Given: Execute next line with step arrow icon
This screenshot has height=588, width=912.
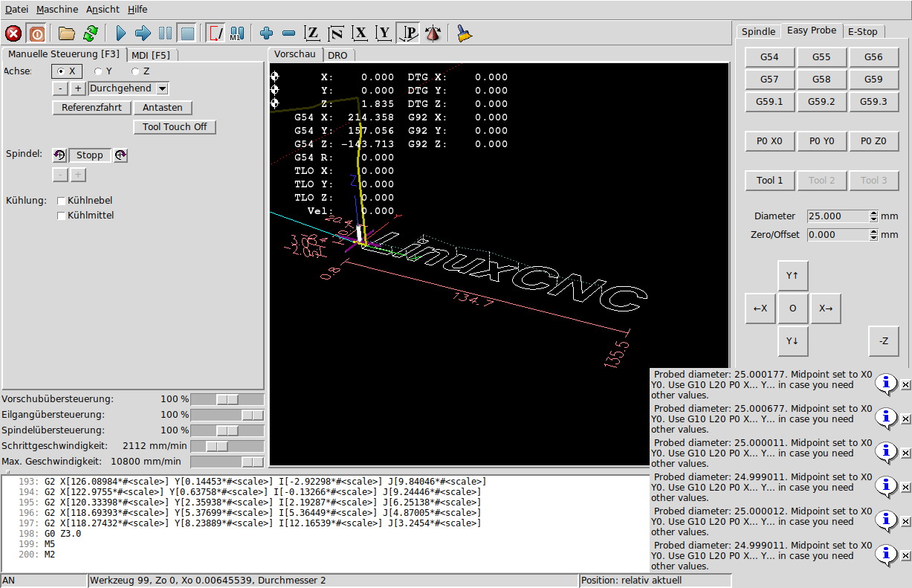Looking at the screenshot, I should pos(143,33).
